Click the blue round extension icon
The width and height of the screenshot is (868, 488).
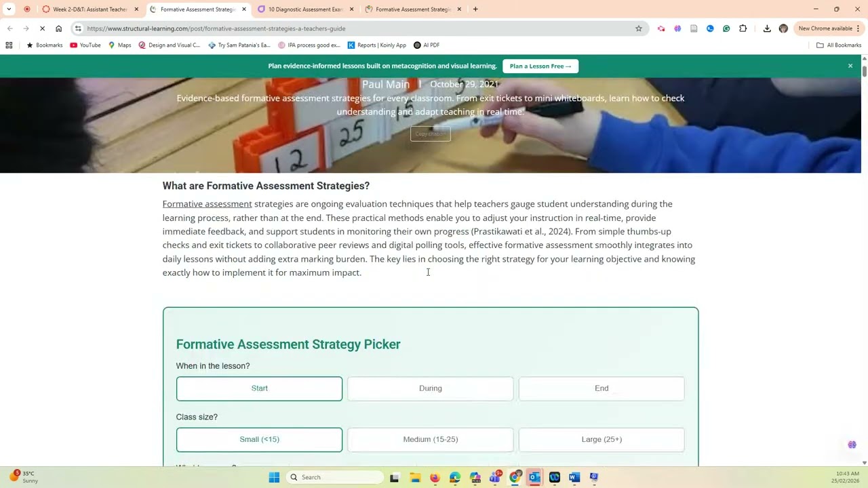tap(710, 28)
